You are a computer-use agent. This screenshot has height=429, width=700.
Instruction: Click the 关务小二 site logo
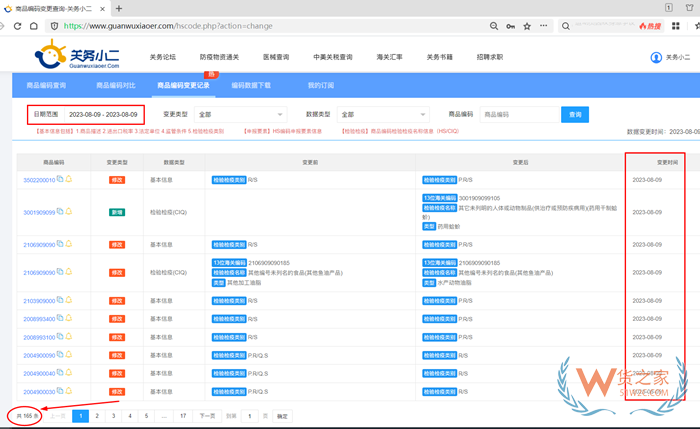pos(77,54)
